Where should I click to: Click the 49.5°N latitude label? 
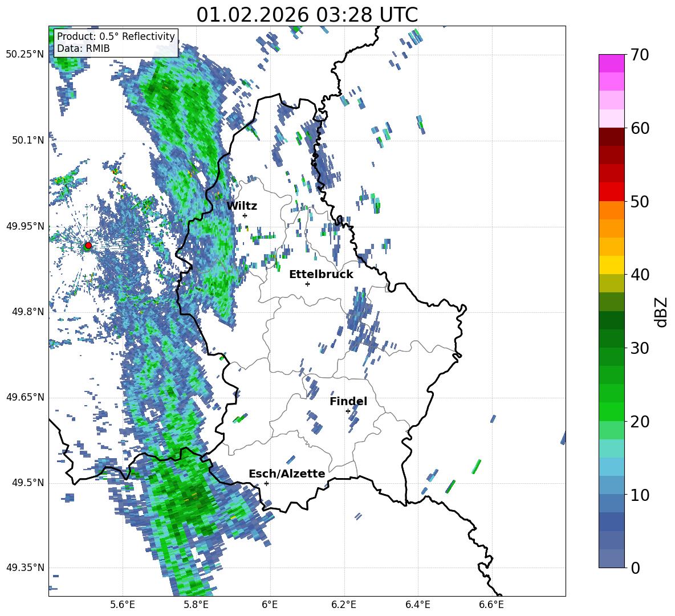pyautogui.click(x=29, y=483)
